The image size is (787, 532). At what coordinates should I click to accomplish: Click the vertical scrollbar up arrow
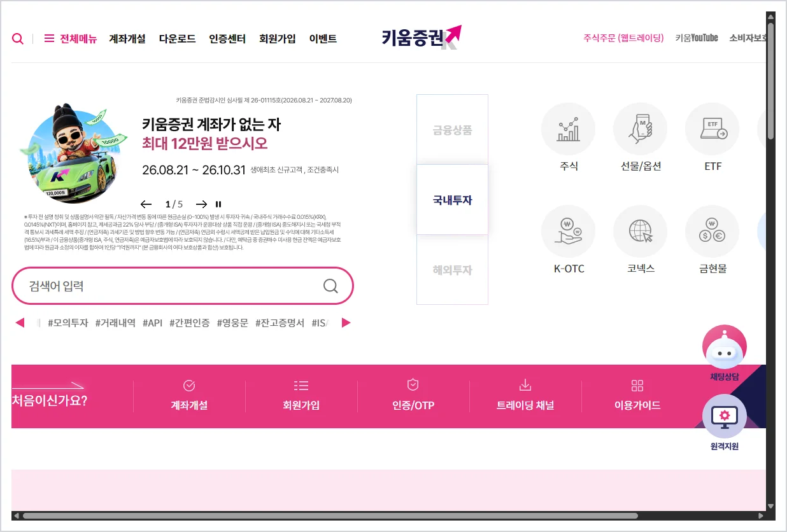tap(770, 17)
